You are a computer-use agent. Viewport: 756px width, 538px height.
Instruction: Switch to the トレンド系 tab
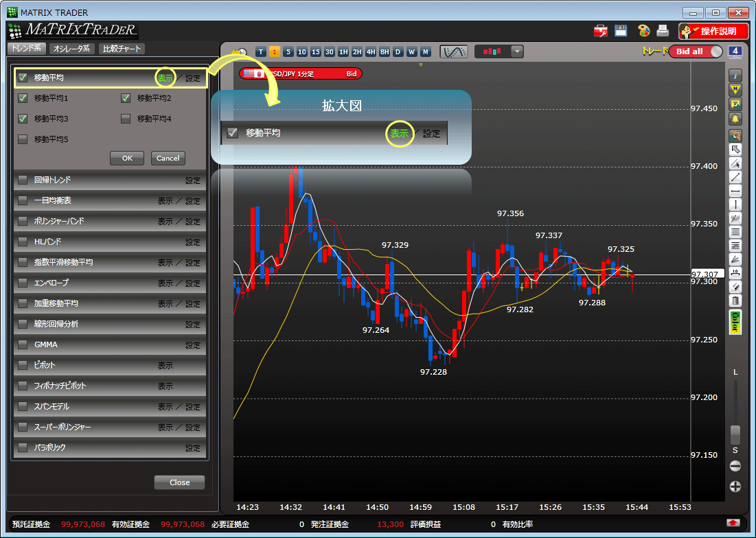point(27,48)
